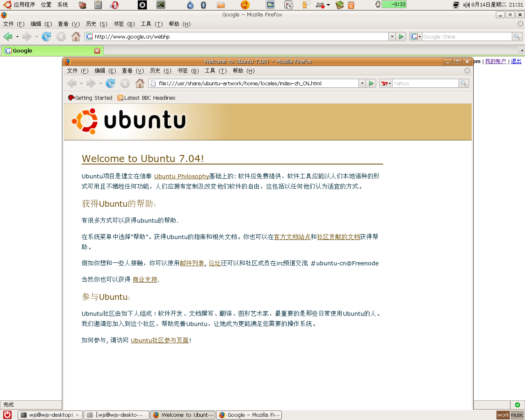Image resolution: width=525 pixels, height=420 pixels.
Task: Click the Bluetooth icon in the top panel
Action: coord(203,5)
